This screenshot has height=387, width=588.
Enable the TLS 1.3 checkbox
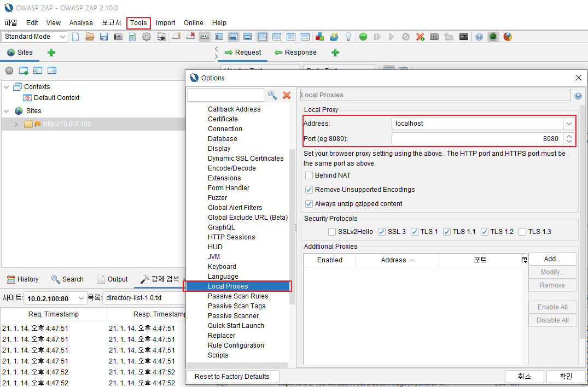522,232
